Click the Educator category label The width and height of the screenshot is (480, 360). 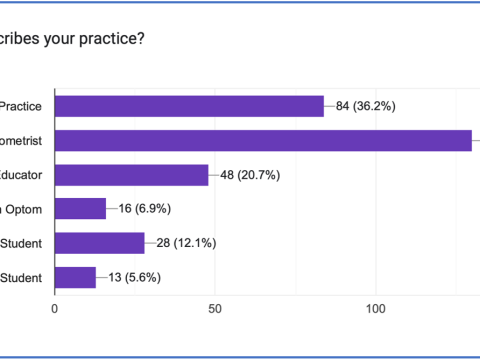coord(21,175)
